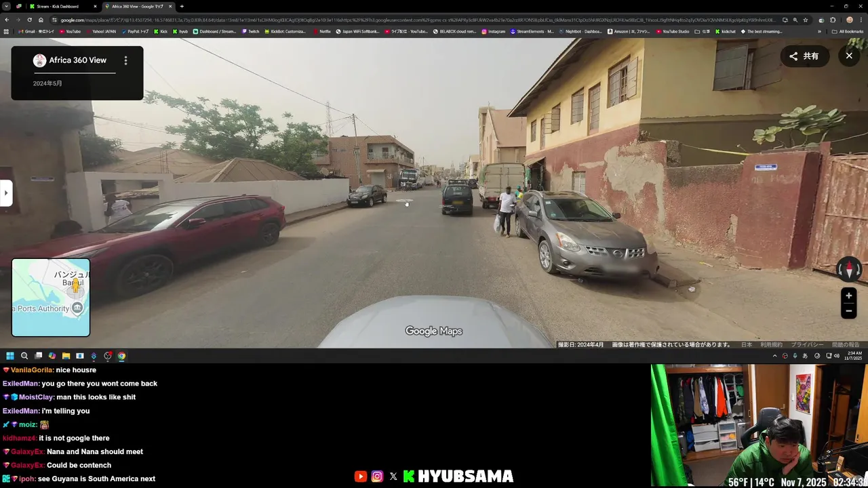
Task: Close the Stream - Kick Dashboard tab
Action: [95, 6]
